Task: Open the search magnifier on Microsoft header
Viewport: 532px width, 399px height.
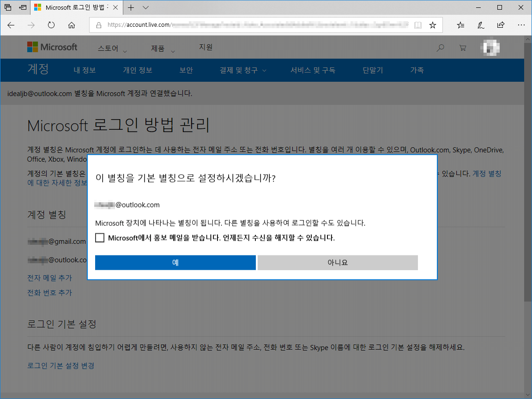Action: pyautogui.click(x=440, y=48)
